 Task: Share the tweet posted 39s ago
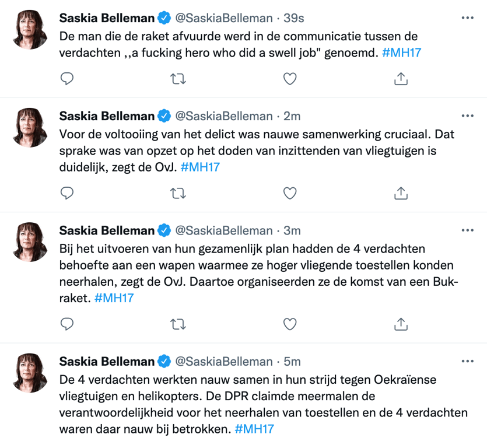point(401,79)
